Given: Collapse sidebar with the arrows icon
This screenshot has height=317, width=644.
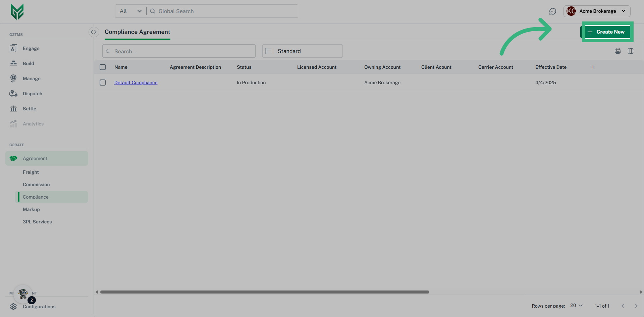Looking at the screenshot, I should (x=94, y=32).
